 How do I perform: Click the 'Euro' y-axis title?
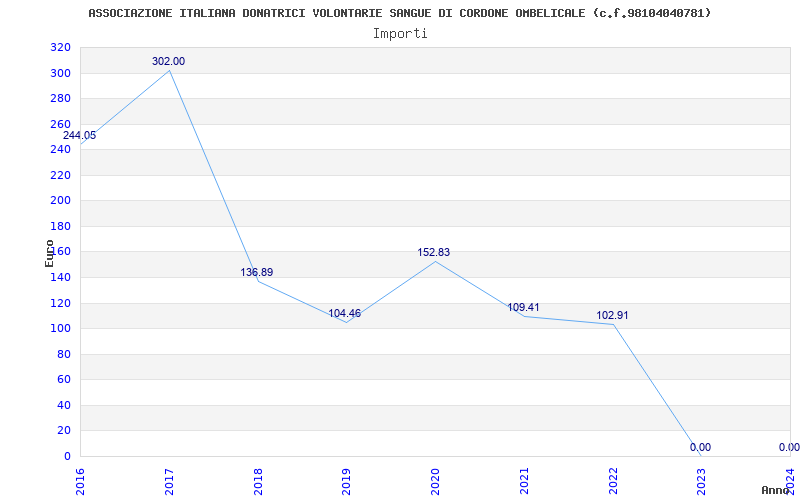pos(49,253)
